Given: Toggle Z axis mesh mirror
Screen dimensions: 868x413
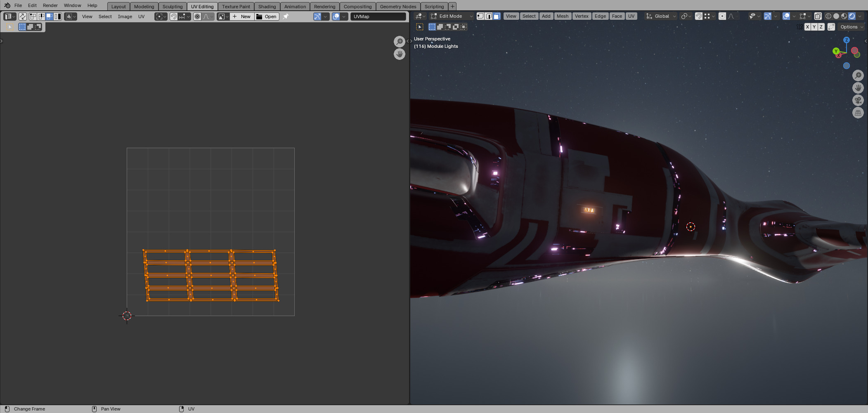Looking at the screenshot, I should pos(821,27).
